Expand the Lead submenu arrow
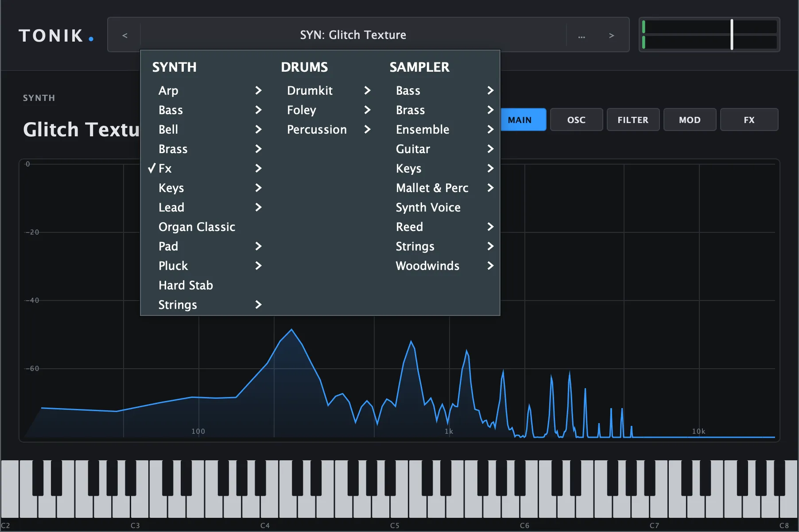The image size is (799, 532). coord(258,207)
